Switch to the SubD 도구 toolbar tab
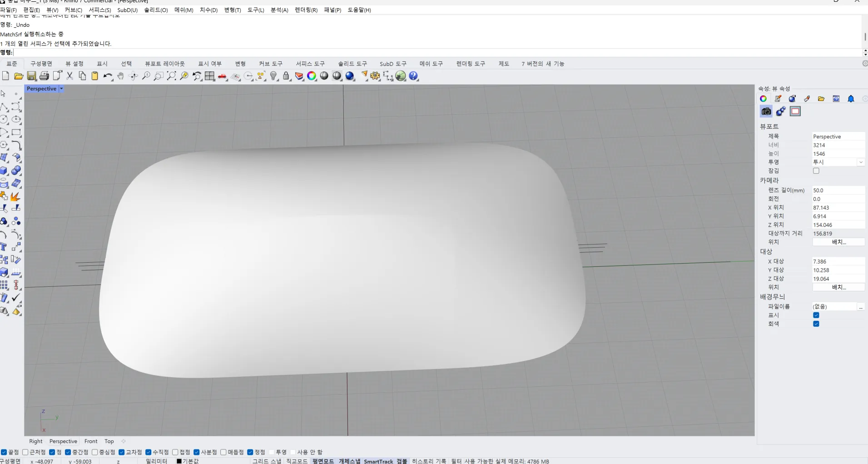The width and height of the screenshot is (868, 464). pyautogui.click(x=393, y=64)
